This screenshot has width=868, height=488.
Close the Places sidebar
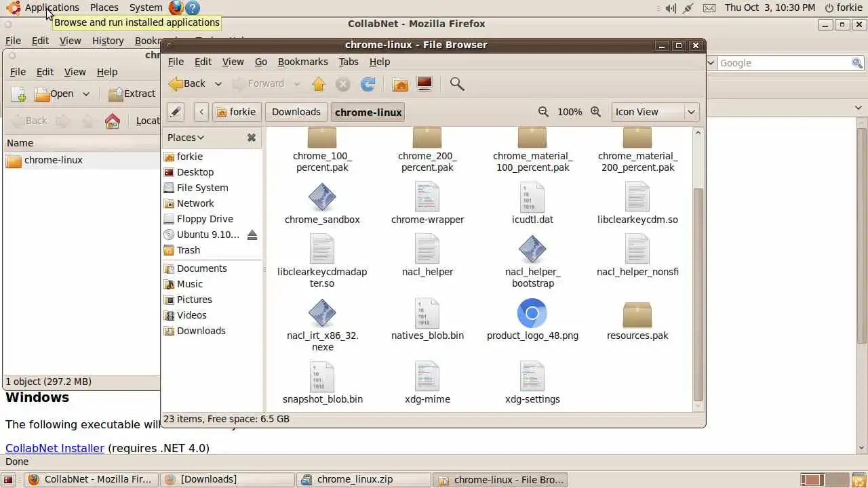click(252, 138)
